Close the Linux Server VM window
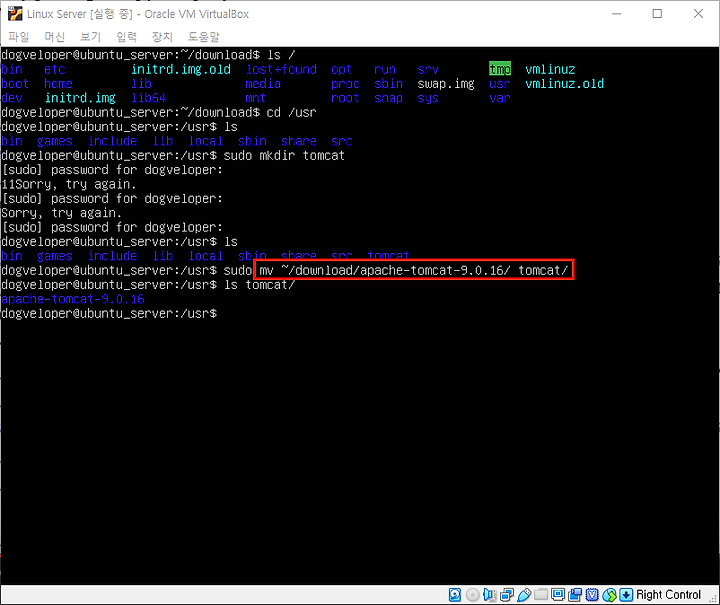This screenshot has width=720, height=605. (698, 14)
